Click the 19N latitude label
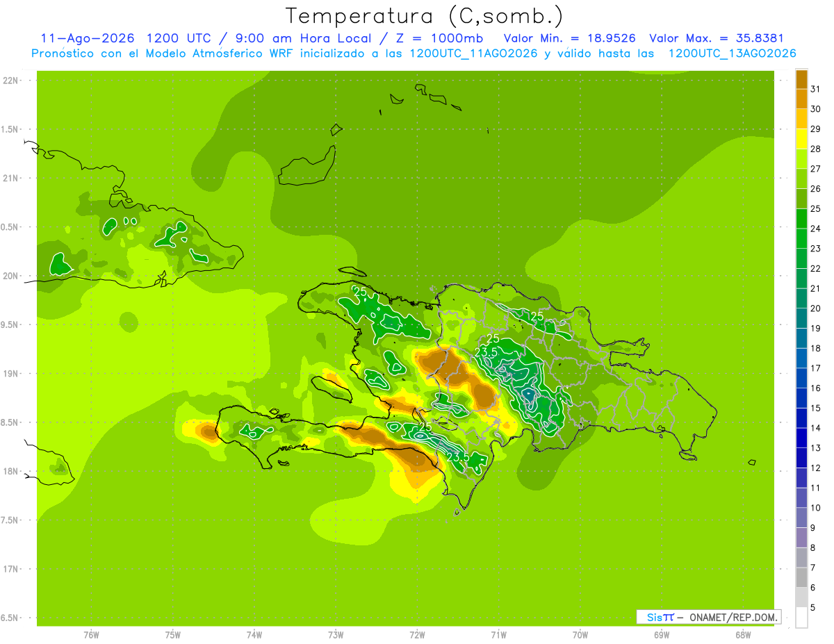 [x=11, y=374]
